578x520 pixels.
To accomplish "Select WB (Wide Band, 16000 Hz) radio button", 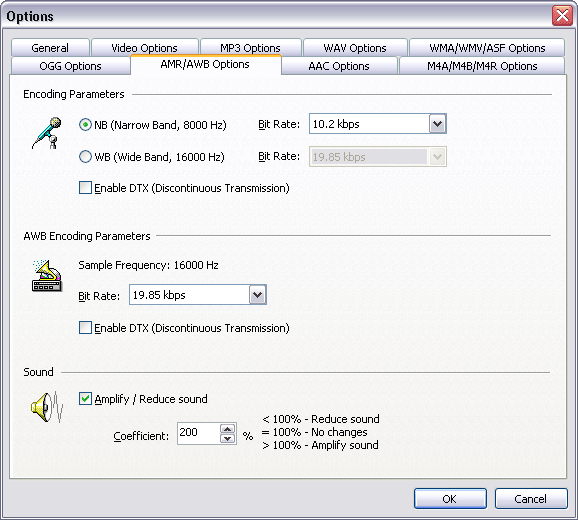I will [x=85, y=157].
